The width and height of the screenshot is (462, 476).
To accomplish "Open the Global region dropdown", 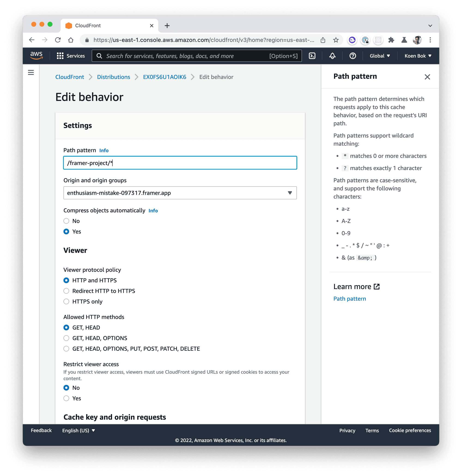I will [380, 56].
